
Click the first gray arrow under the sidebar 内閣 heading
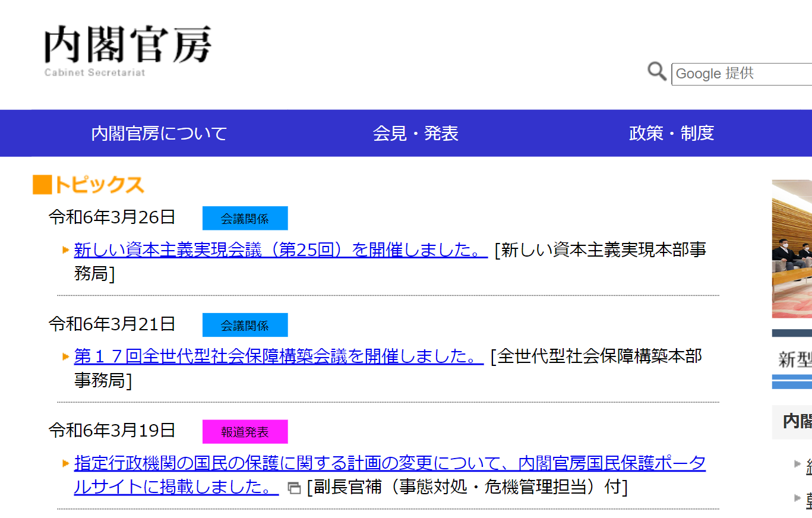click(x=798, y=464)
